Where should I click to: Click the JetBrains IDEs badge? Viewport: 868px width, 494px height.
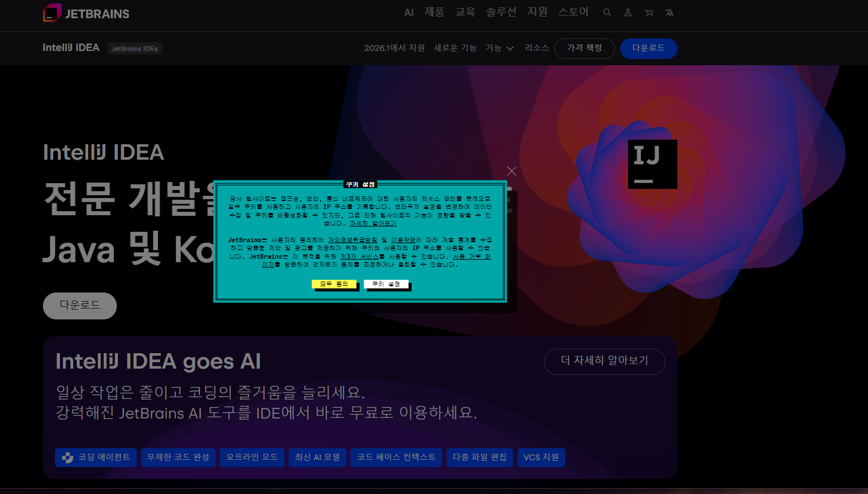(135, 49)
